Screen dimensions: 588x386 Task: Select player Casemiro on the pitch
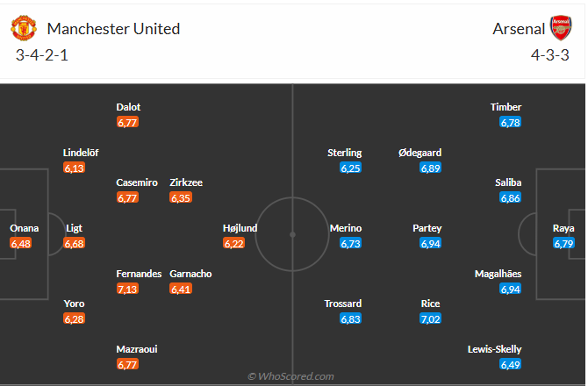pyautogui.click(x=137, y=182)
